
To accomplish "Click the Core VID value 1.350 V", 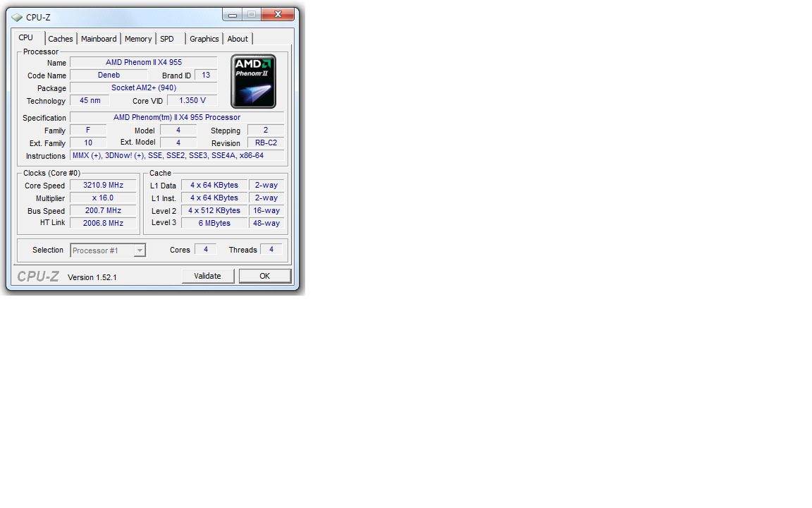I will (192, 101).
